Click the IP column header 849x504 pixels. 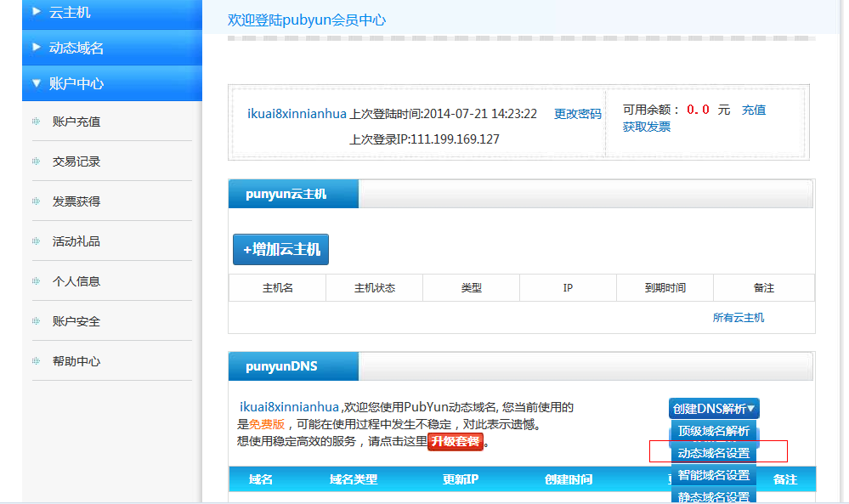(568, 288)
